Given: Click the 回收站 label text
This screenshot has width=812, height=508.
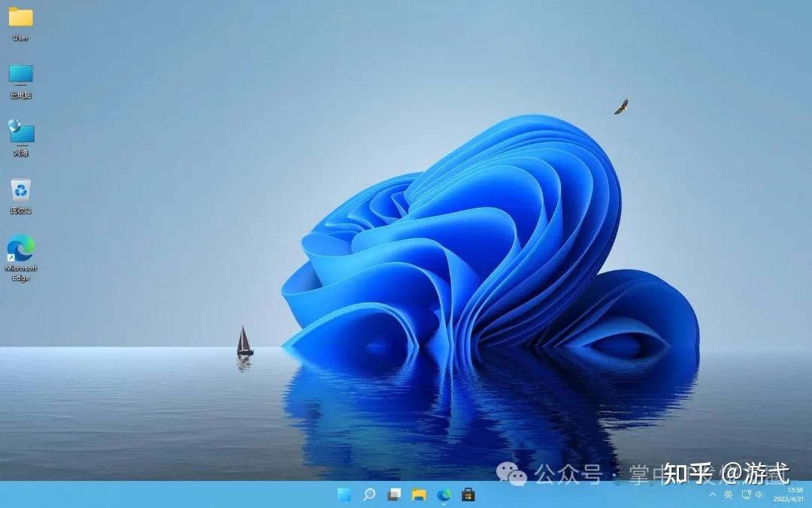Looking at the screenshot, I should (21, 211).
